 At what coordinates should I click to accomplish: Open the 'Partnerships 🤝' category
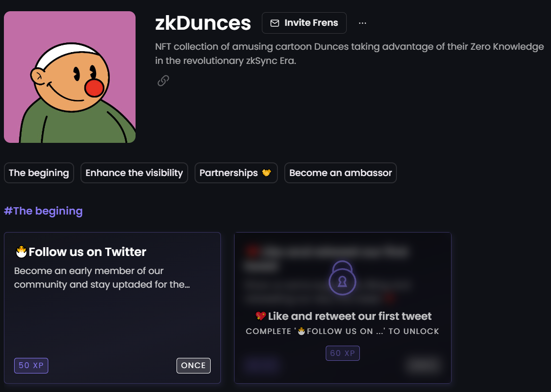click(236, 173)
